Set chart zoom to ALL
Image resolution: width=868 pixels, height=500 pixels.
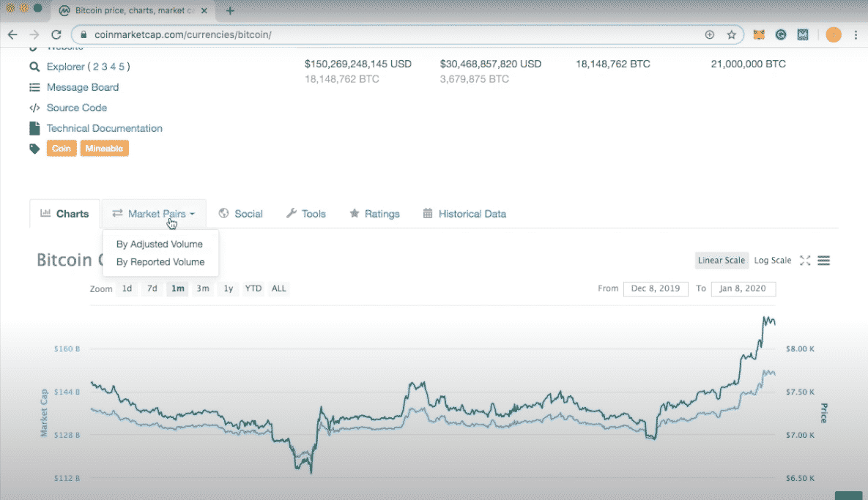tap(278, 288)
